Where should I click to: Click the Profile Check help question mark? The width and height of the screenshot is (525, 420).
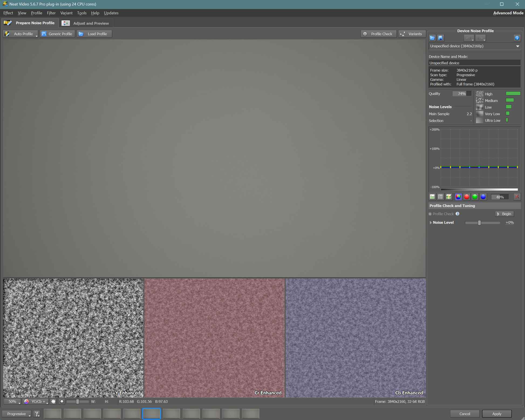[458, 214]
